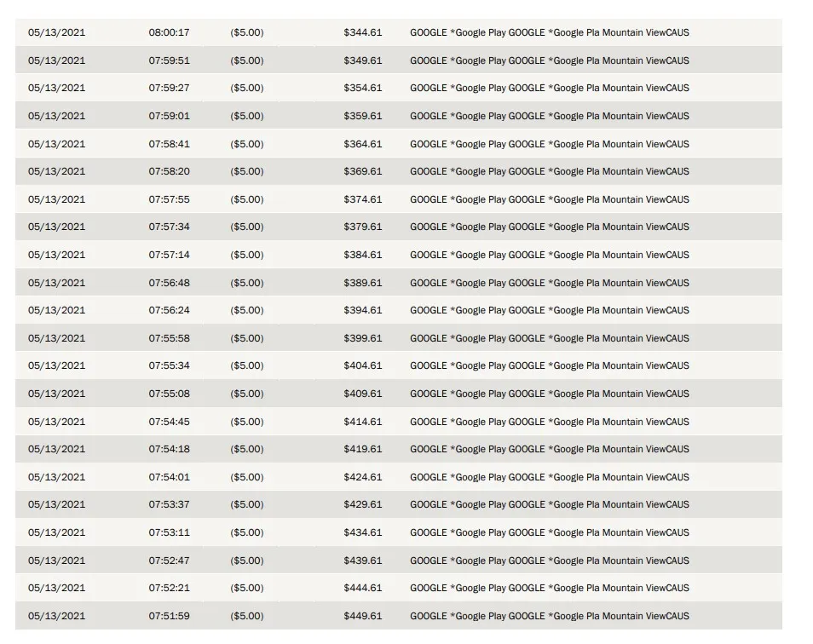This screenshot has height=644, width=813.
Task: Click the description in the 07:59:01 row
Action: [549, 116]
